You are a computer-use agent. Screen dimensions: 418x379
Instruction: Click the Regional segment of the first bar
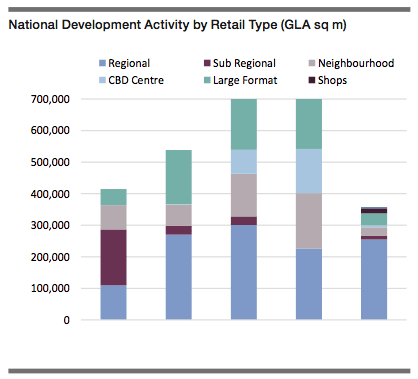(114, 302)
